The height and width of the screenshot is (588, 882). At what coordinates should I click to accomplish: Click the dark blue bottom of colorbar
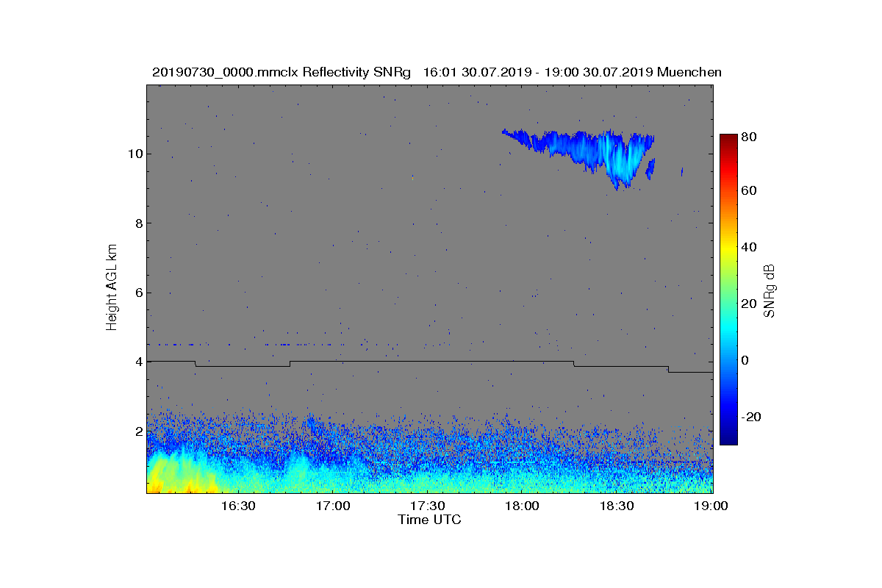(728, 438)
